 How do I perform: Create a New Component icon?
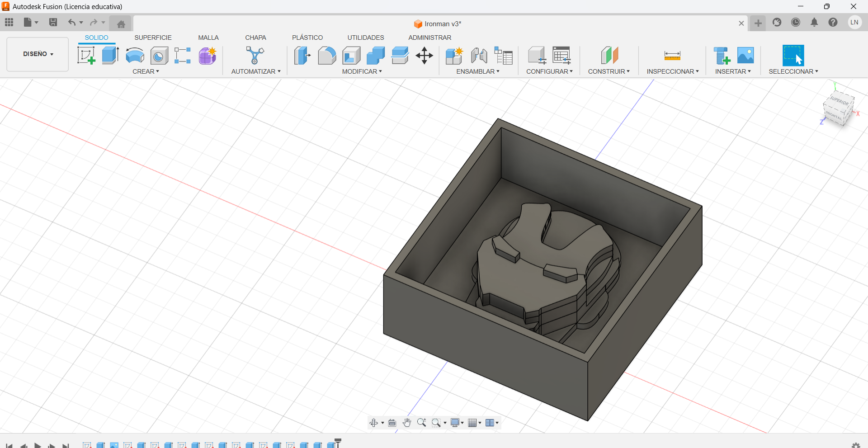click(x=454, y=56)
